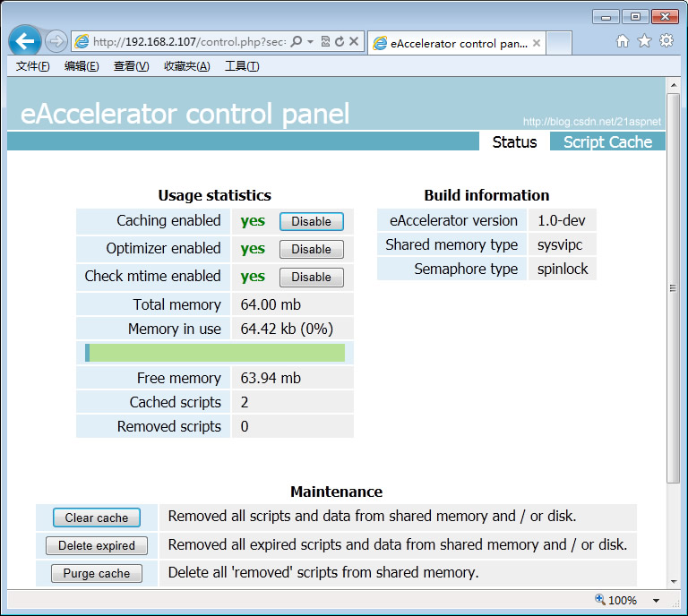Click the Build information heading
This screenshot has width=688, height=616.
click(486, 195)
